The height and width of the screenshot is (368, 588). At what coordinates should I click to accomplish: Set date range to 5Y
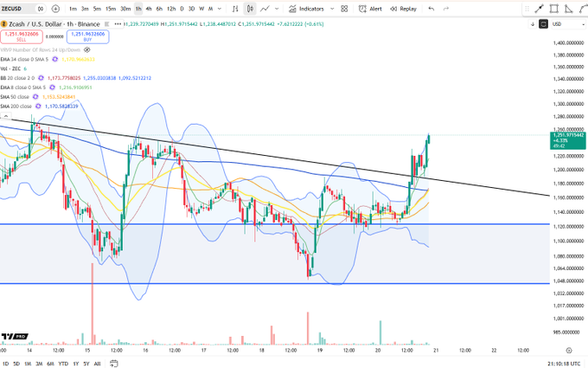[x=86, y=364]
